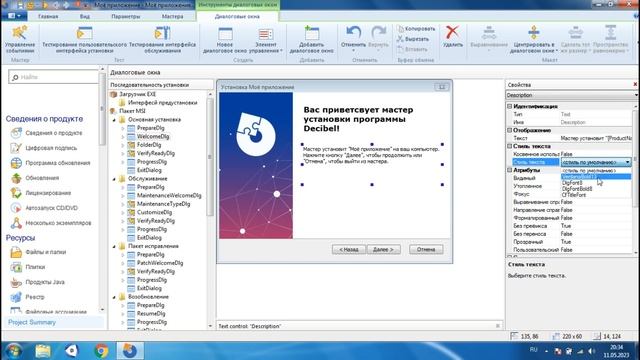Open File Explorer from the taskbar
Image resolution: width=640 pixels, height=360 pixels.
[43, 351]
